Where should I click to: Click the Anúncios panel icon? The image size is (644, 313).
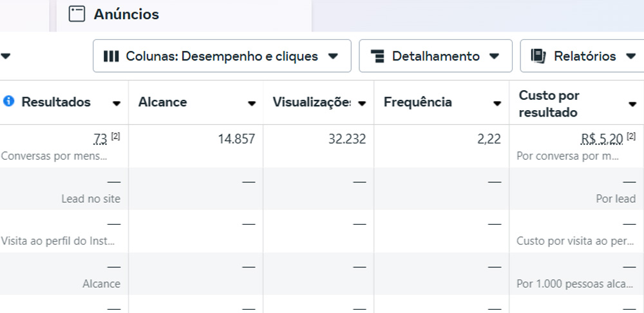tap(77, 14)
